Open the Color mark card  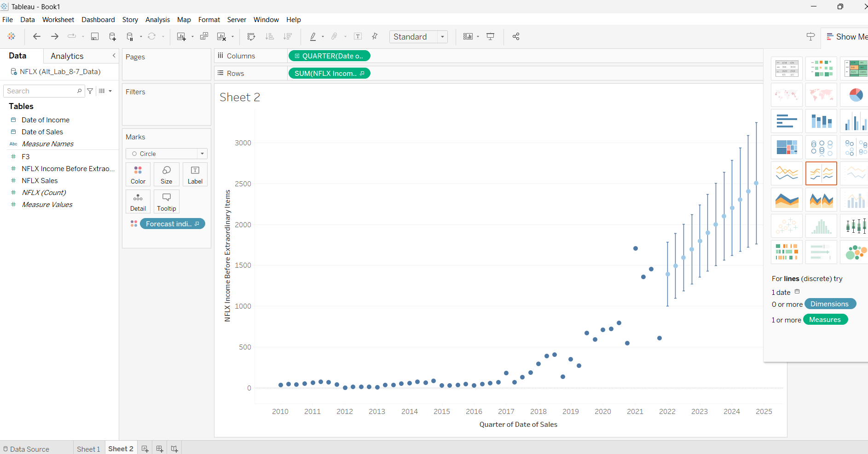pyautogui.click(x=138, y=174)
